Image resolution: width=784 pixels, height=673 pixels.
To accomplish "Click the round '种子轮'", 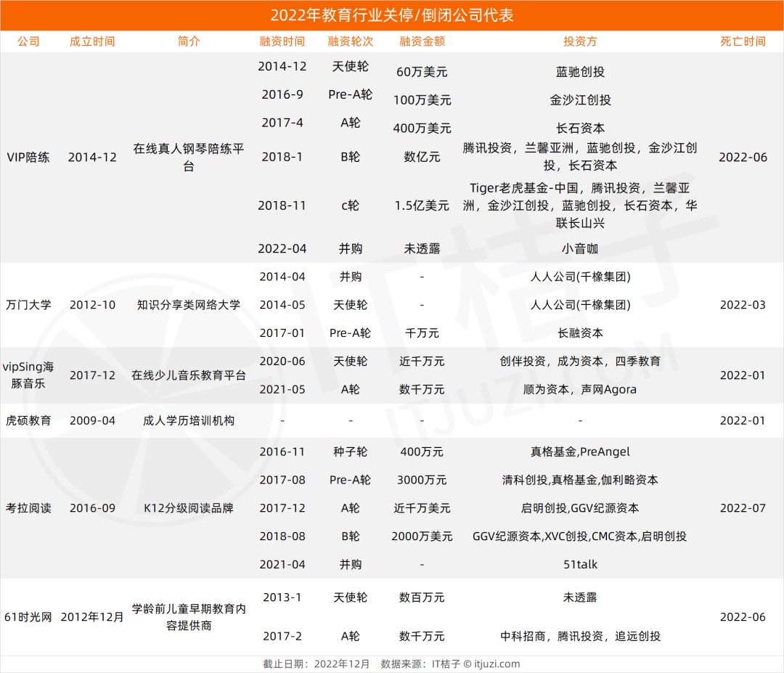I will [350, 452].
